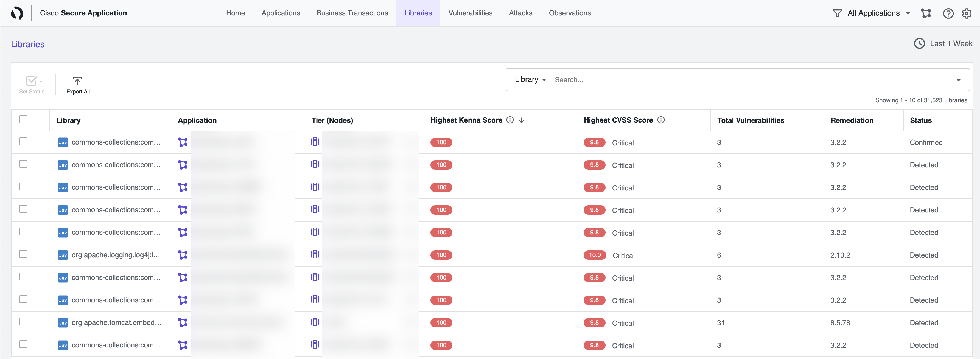Click tier icon in first table row
This screenshot has height=359, width=980.
[x=315, y=142]
